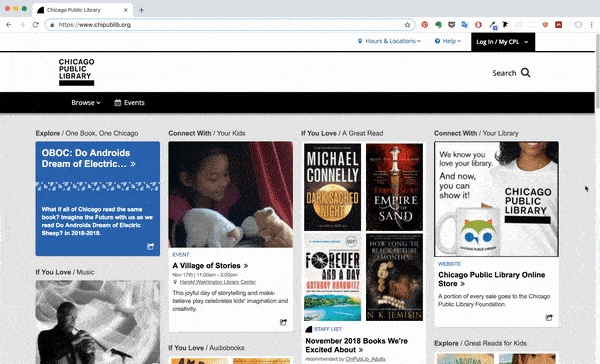The height and width of the screenshot is (364, 600).
Task: Open the Chrome three-dot menu
Action: click(x=592, y=24)
